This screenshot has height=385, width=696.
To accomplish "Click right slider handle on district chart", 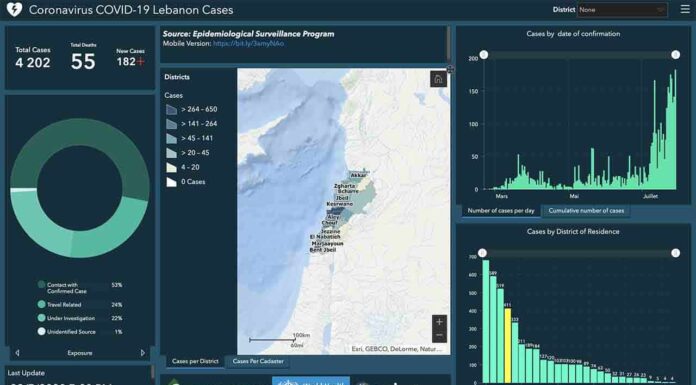I will coord(676,253).
